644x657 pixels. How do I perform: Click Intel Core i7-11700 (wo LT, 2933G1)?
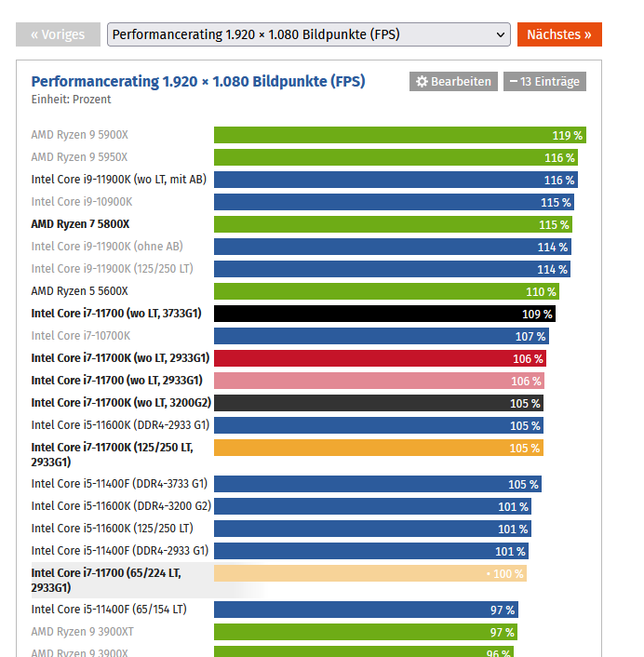(x=117, y=381)
